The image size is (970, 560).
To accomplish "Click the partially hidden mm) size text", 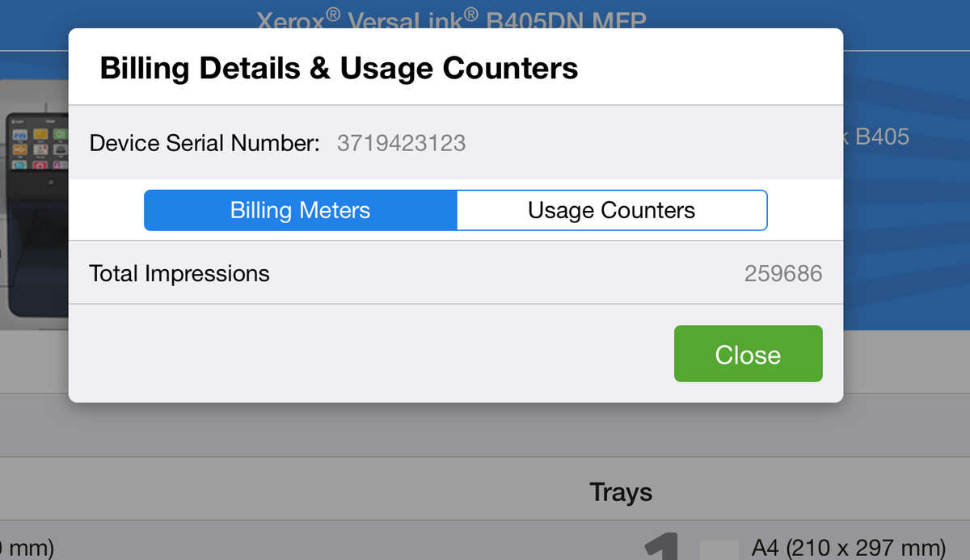I will (x=27, y=548).
